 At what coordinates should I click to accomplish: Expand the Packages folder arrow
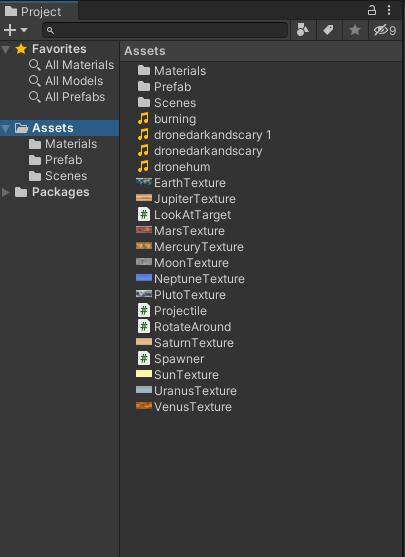coord(6,192)
